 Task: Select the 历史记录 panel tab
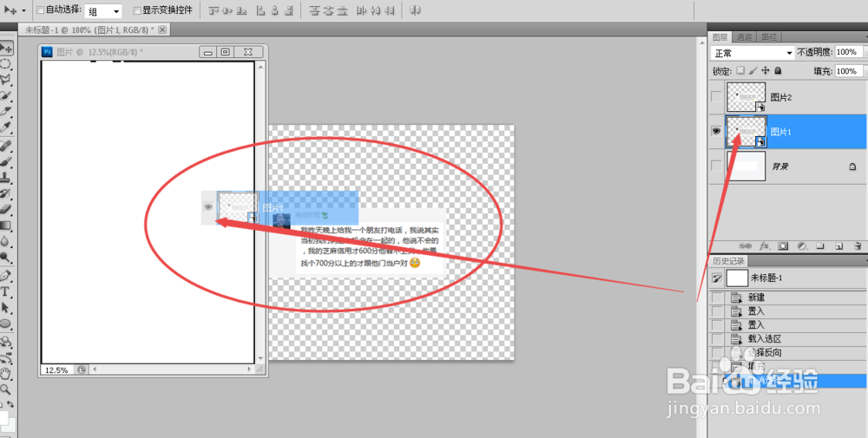[728, 260]
